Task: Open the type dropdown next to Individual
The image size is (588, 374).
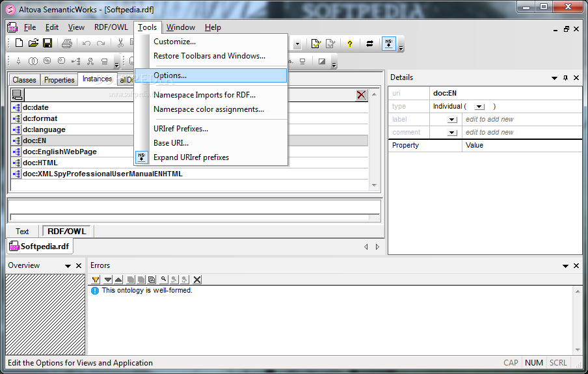Action: click(x=479, y=107)
